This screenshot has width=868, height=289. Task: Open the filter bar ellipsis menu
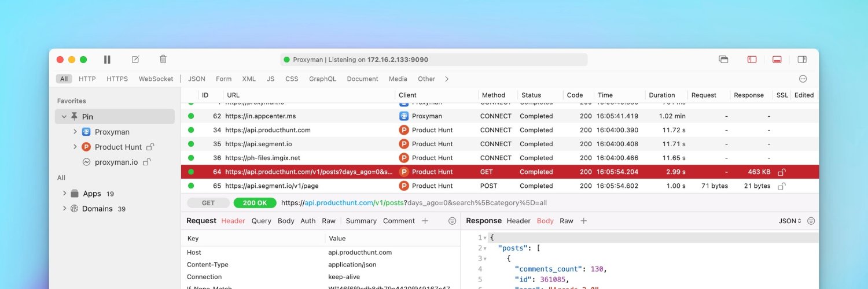click(x=803, y=79)
